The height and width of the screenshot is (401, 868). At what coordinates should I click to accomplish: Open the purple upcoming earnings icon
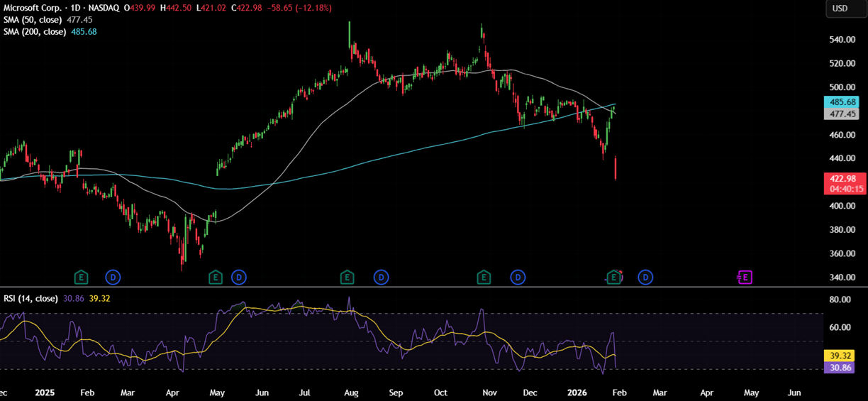745,277
